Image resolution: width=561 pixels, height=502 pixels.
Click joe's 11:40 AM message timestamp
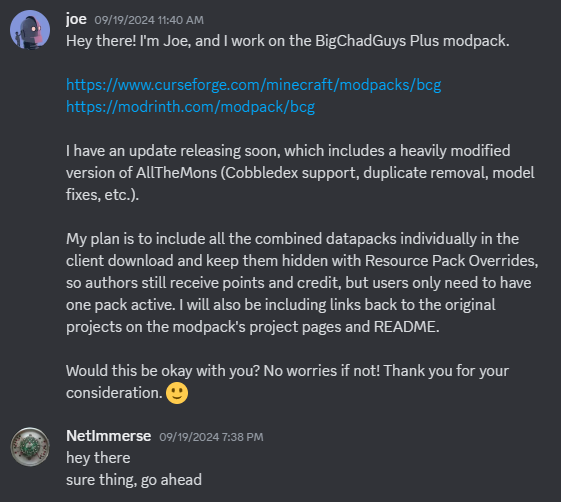[x=149, y=20]
